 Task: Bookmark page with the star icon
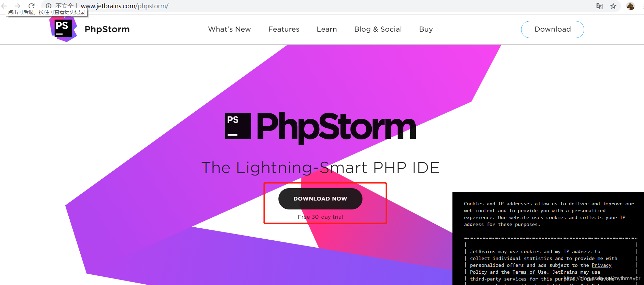tap(613, 6)
